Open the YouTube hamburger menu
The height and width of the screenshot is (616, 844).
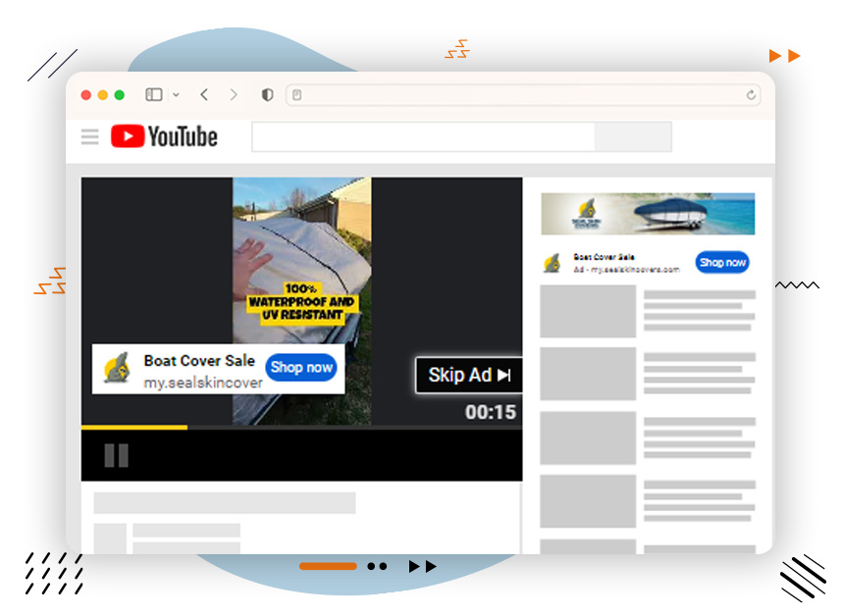(89, 136)
